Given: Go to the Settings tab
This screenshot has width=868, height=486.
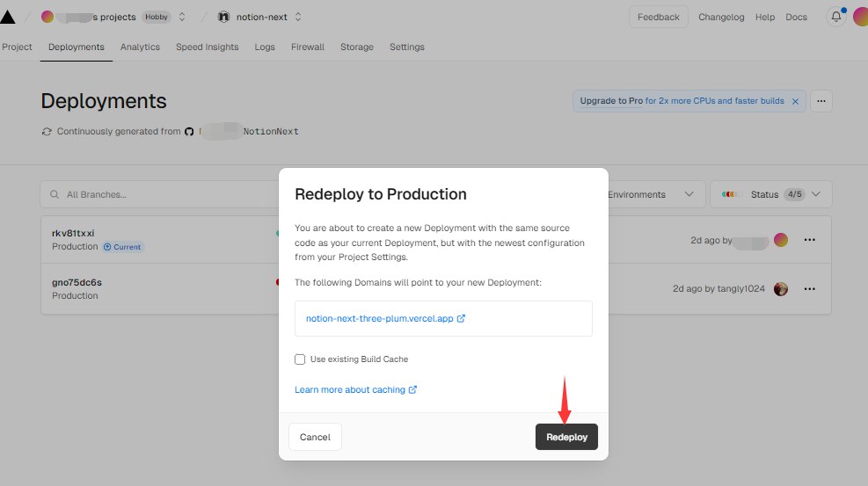Looking at the screenshot, I should point(407,47).
